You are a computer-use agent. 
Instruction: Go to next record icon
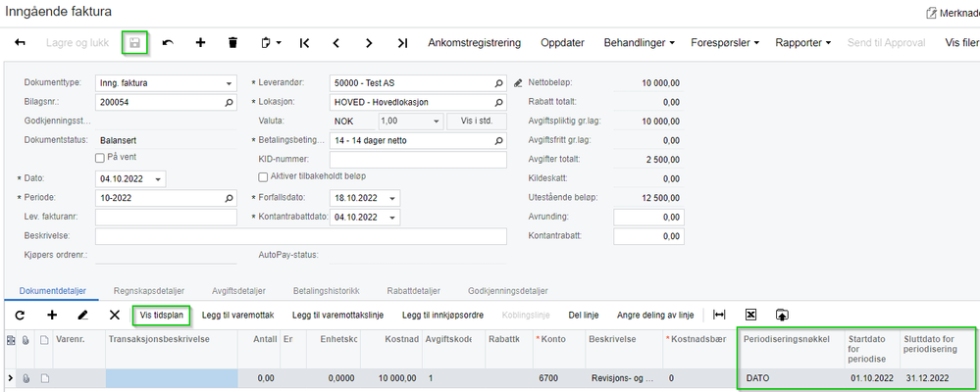[x=370, y=42]
